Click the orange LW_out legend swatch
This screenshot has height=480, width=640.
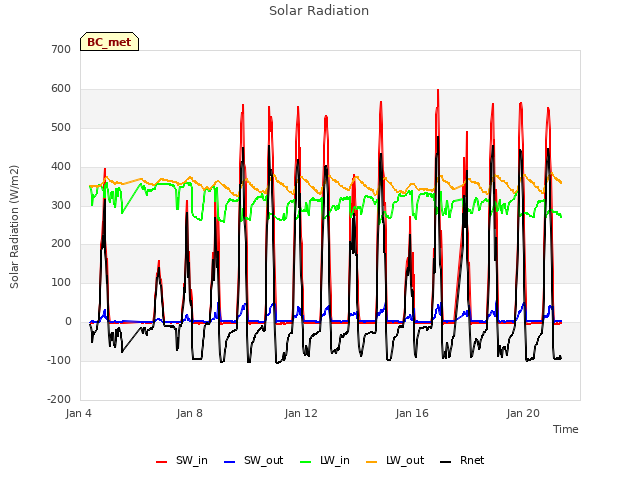coord(372,462)
